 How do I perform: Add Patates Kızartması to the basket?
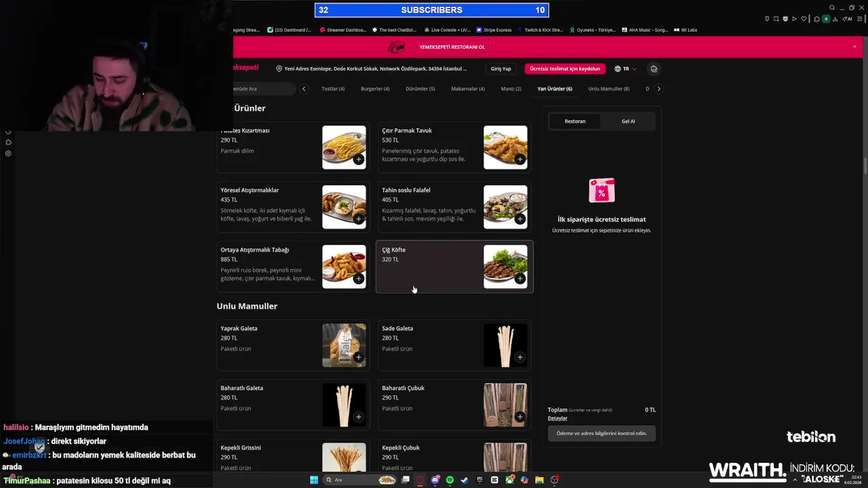[358, 159]
